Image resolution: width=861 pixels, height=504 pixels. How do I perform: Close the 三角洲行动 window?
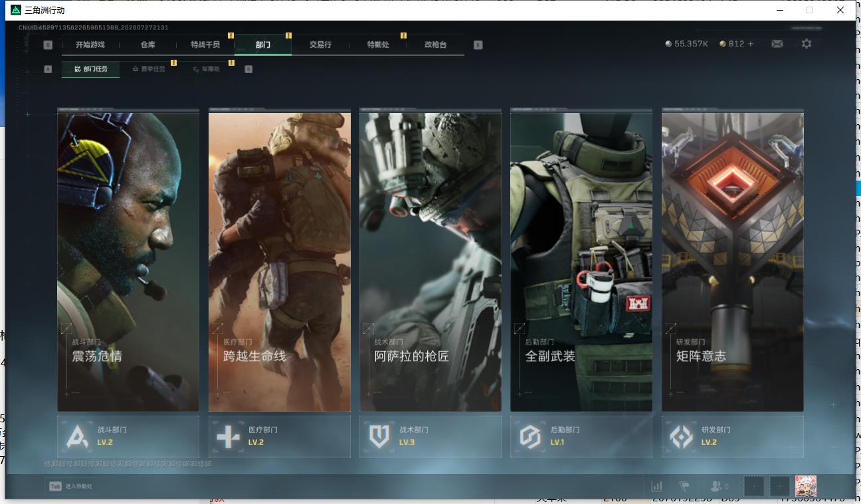[x=840, y=10]
